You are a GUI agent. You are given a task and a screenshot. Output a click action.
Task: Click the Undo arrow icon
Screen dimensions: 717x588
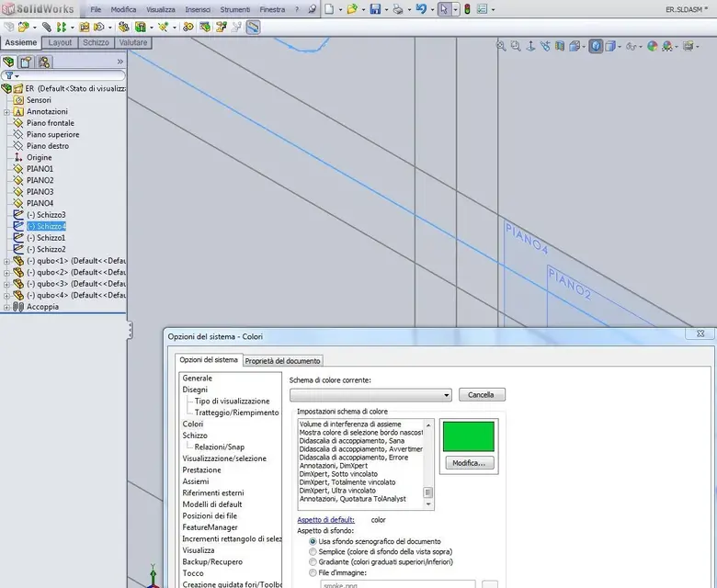(x=421, y=9)
